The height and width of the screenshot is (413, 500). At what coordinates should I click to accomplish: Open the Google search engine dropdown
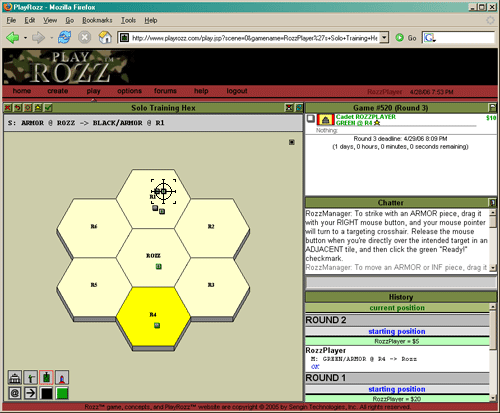tap(429, 38)
